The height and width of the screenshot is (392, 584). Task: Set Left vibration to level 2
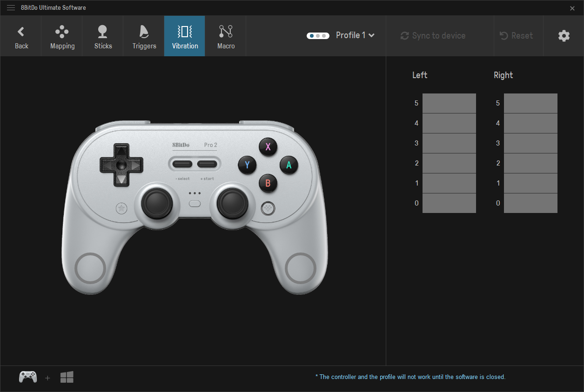(449, 163)
